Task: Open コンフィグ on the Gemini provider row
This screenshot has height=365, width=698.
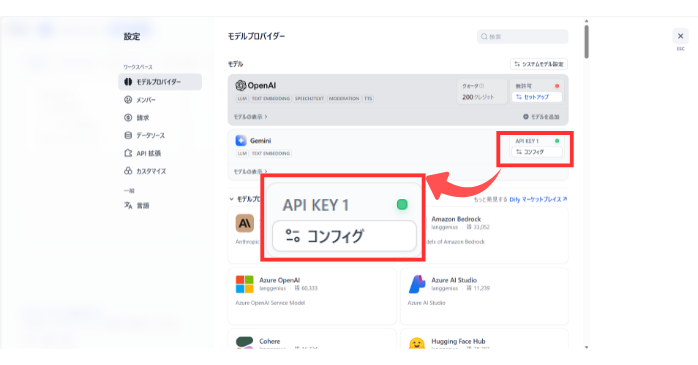Action: tap(537, 152)
